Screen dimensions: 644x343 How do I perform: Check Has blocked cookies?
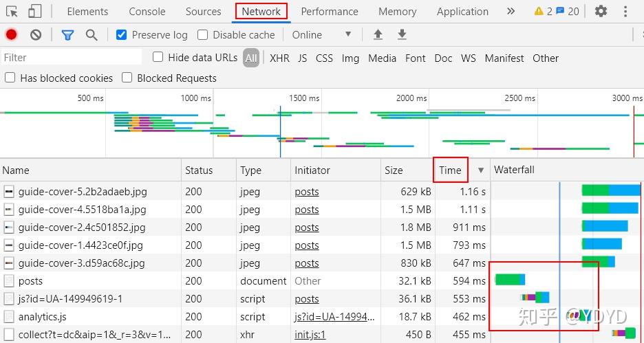(10, 78)
